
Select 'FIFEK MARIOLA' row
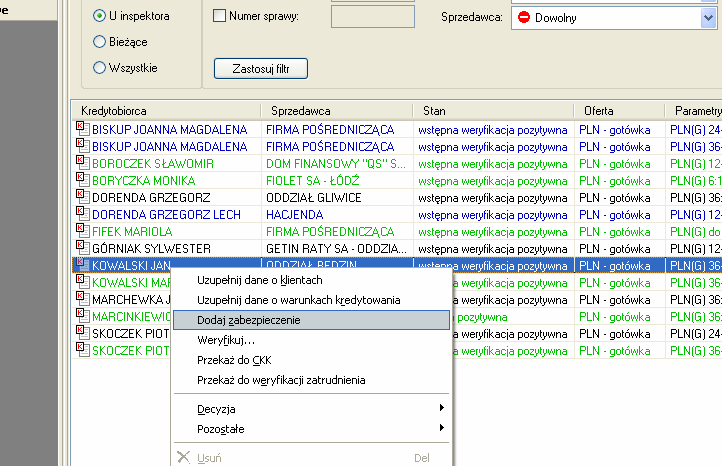(x=397, y=232)
